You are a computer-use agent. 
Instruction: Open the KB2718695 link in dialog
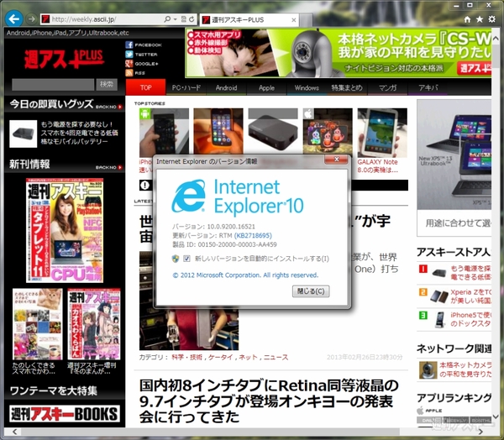[253, 235]
